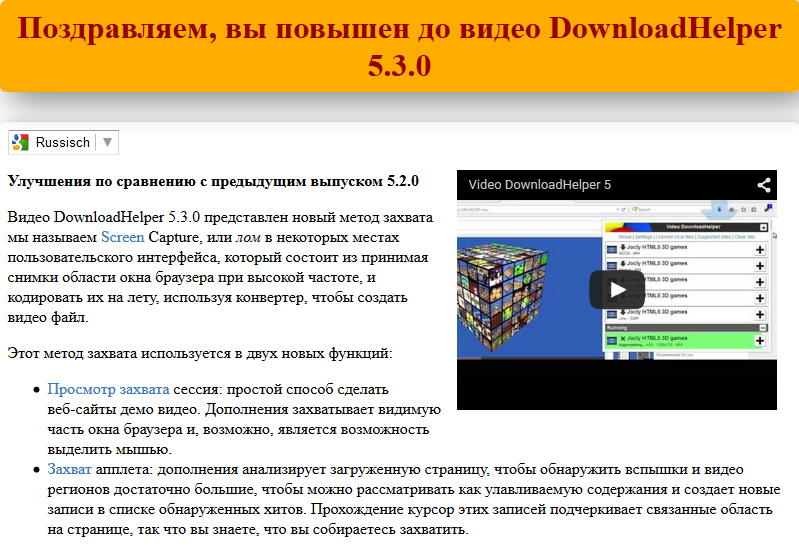Open the Screen link in the paragraph

[x=123, y=238]
